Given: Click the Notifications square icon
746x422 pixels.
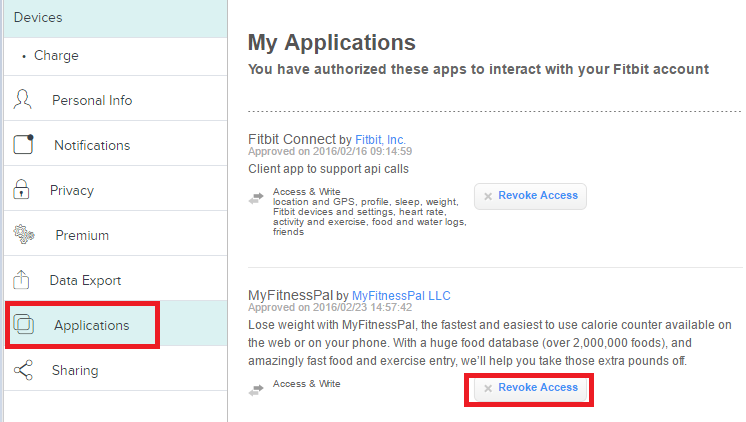Looking at the screenshot, I should point(23,145).
